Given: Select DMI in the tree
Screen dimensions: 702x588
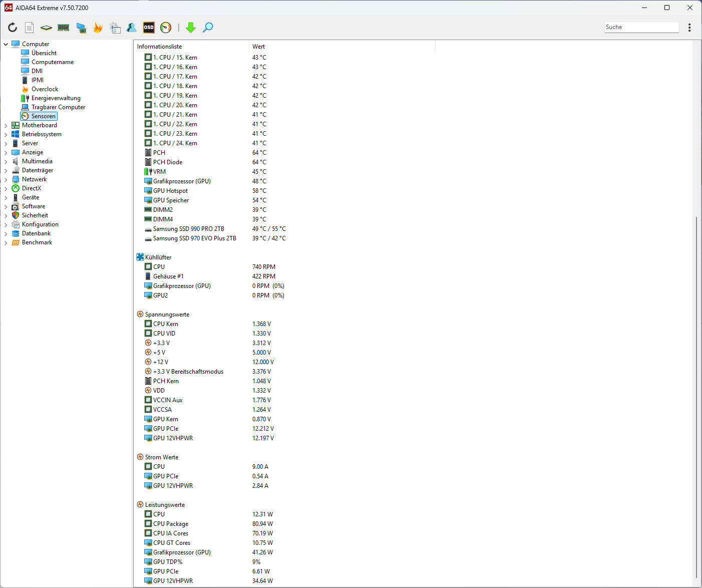Looking at the screenshot, I should (x=37, y=71).
